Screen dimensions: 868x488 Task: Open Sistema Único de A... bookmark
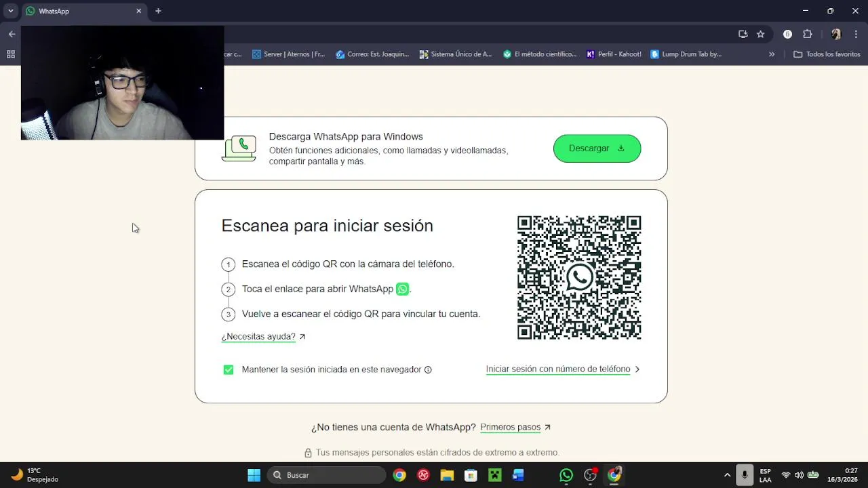[456, 54]
